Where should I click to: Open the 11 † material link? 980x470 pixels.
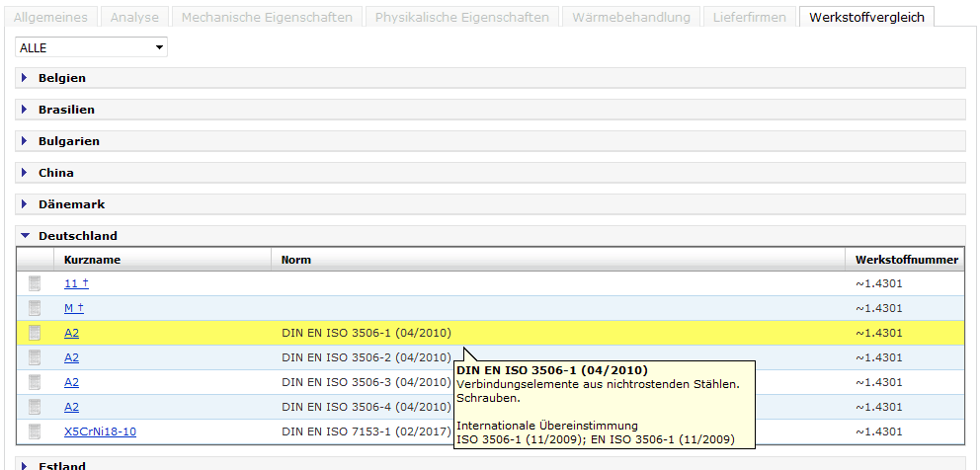click(76, 283)
